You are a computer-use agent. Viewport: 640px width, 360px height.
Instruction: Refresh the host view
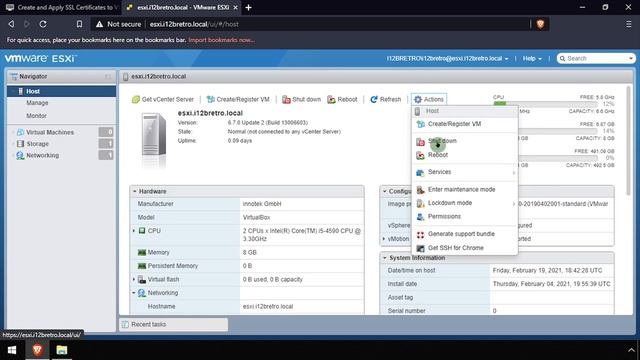coord(385,99)
